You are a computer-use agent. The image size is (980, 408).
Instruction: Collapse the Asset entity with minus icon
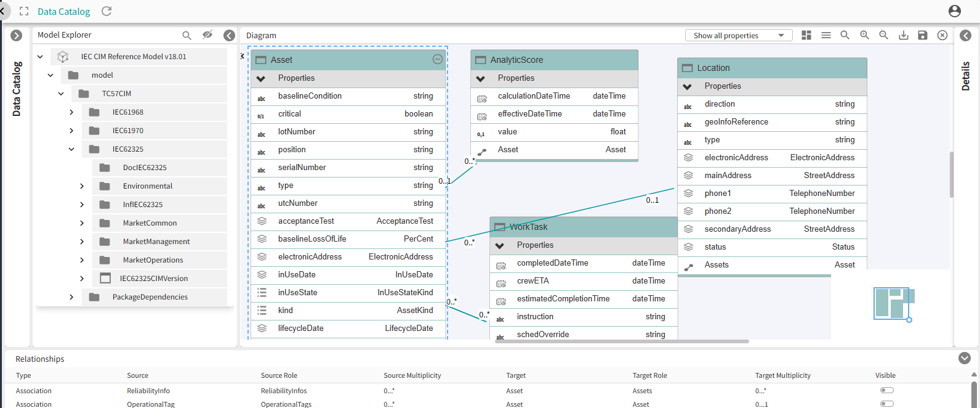pos(438,60)
